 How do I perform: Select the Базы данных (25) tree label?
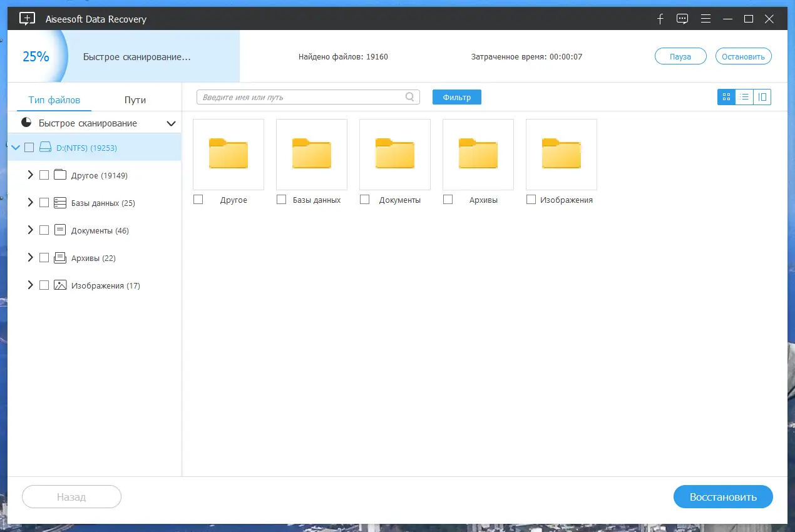click(103, 203)
